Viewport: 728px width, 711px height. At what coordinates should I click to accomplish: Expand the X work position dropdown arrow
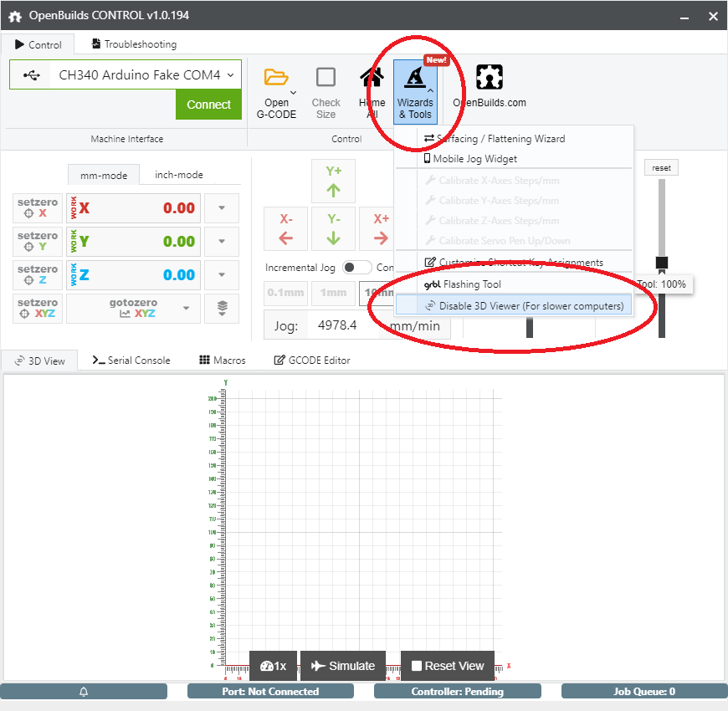pyautogui.click(x=221, y=208)
